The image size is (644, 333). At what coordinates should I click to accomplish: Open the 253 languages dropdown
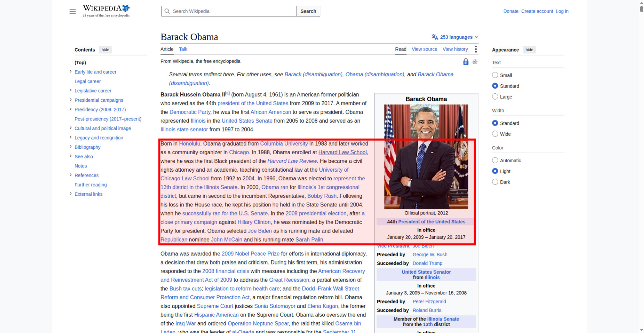coord(455,37)
